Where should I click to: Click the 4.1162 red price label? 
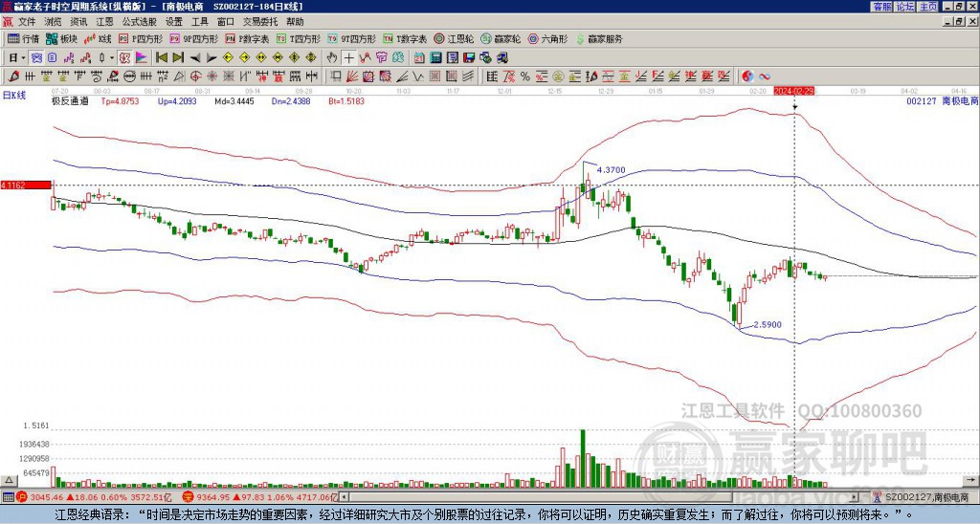(x=26, y=185)
